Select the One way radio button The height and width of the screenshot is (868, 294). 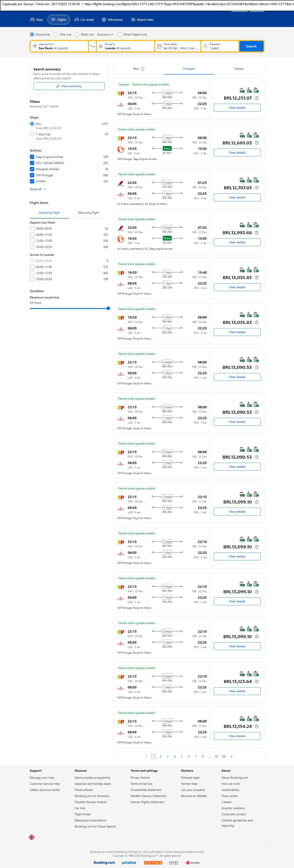56,34
